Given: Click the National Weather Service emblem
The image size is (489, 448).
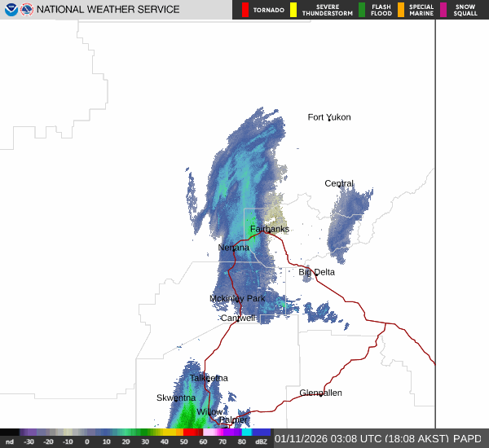Looking at the screenshot, I should [x=27, y=10].
